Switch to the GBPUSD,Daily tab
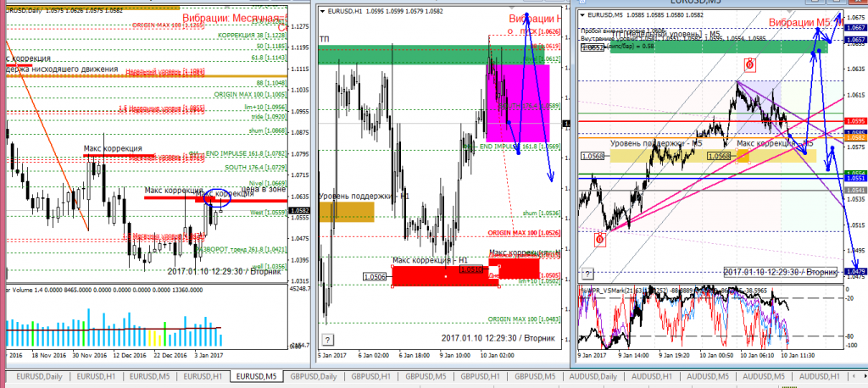The image size is (868, 388). click(313, 376)
